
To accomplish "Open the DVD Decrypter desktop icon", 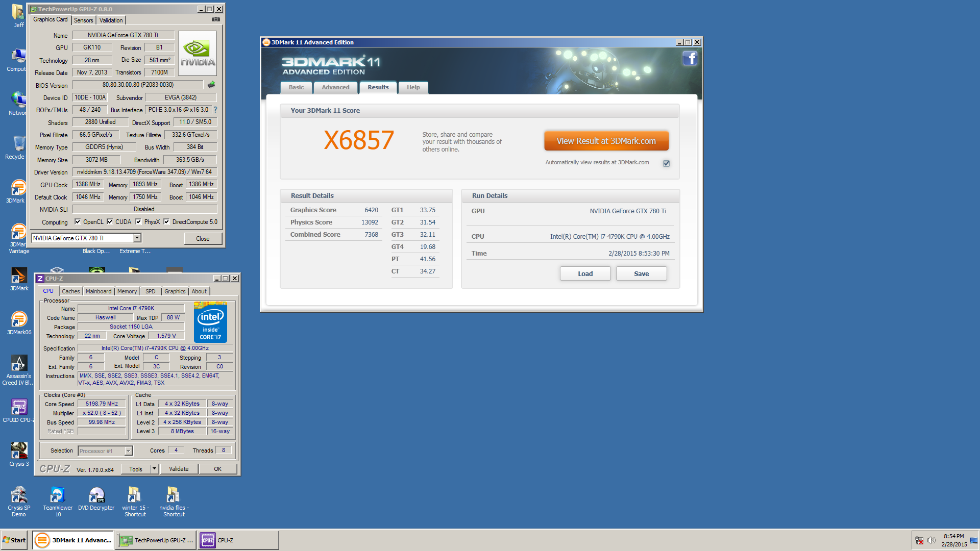I will pyautogui.click(x=96, y=498).
